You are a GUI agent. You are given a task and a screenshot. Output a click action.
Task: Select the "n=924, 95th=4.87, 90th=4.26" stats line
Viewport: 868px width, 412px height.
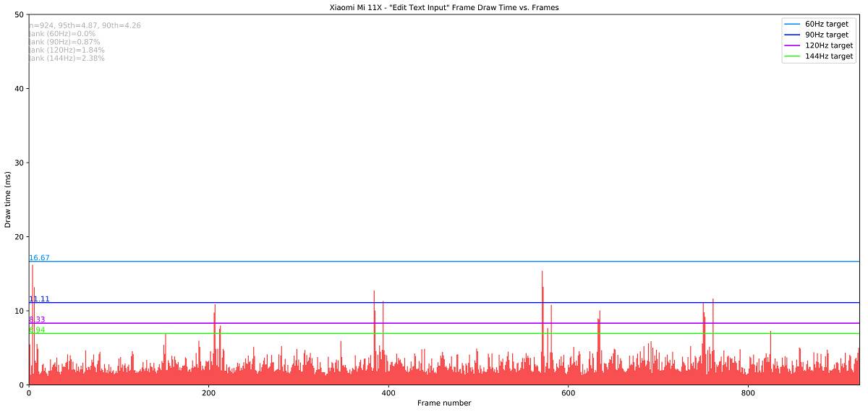(x=85, y=25)
